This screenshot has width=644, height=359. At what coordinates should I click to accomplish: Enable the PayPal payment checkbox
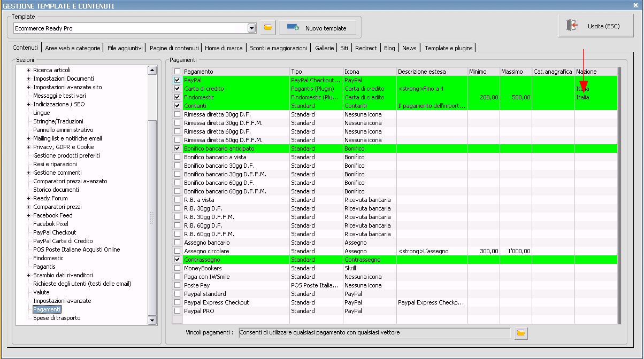pos(178,80)
